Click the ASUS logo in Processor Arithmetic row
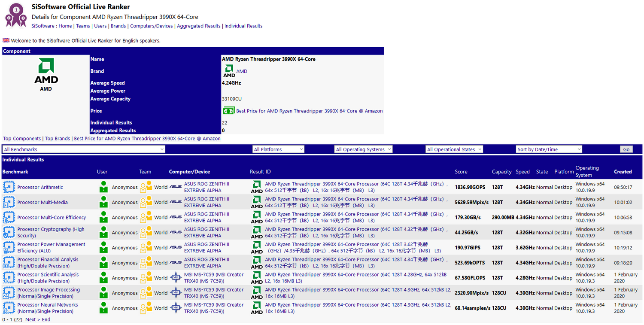Image resolution: width=644 pixels, height=325 pixels. [176, 187]
